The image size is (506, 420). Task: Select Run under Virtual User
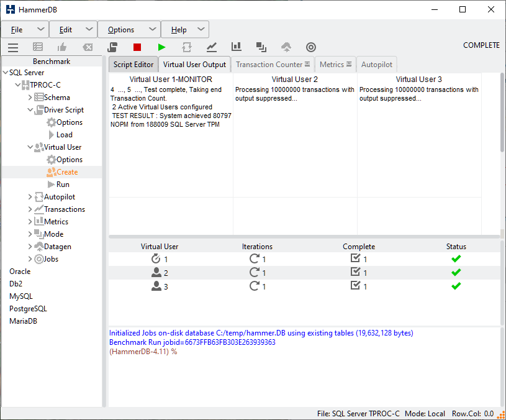point(63,185)
